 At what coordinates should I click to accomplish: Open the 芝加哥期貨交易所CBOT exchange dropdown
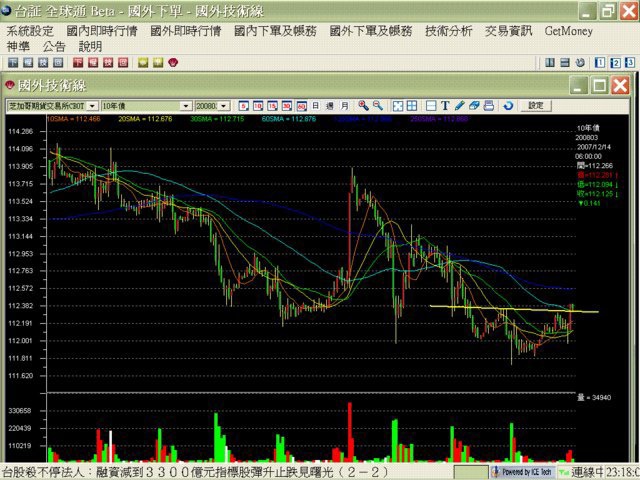(53, 106)
